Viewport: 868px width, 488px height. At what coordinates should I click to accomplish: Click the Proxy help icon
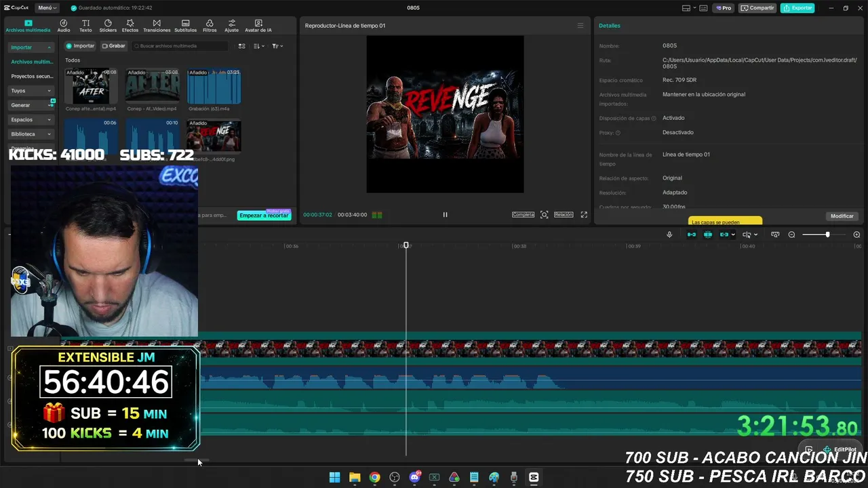coord(618,133)
